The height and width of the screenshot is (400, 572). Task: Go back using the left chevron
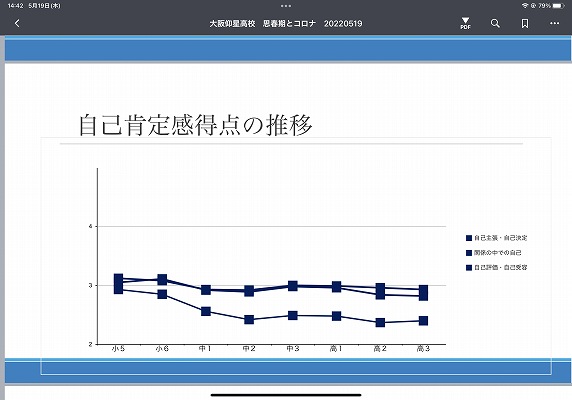click(17, 23)
